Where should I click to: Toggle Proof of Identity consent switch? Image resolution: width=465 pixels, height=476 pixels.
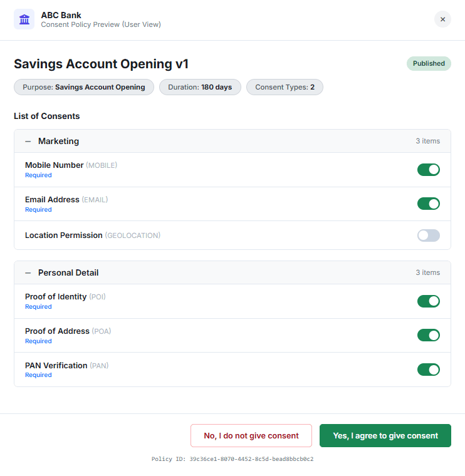[428, 301]
